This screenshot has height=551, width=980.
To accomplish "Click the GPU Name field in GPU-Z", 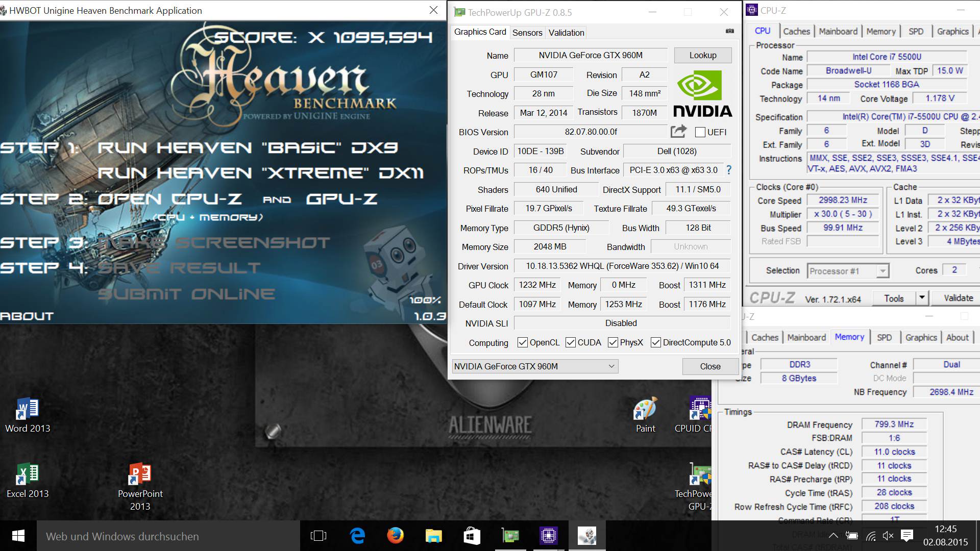I will click(591, 55).
